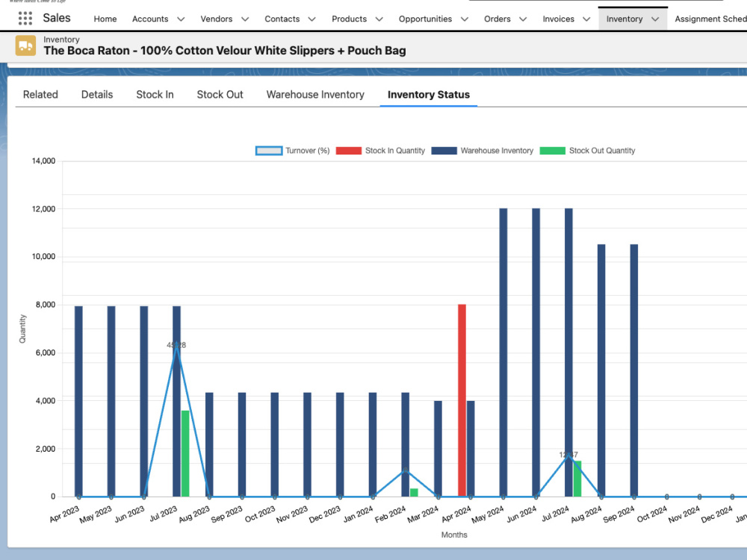Switch to the Stock Out tab
Screen dimensions: 747x560
[x=220, y=94]
